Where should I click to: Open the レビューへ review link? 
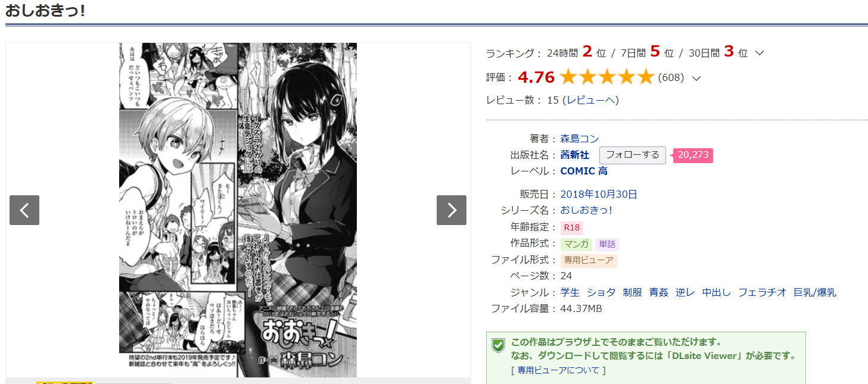tap(592, 100)
